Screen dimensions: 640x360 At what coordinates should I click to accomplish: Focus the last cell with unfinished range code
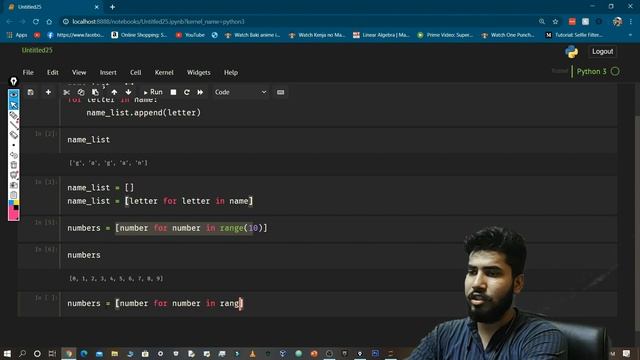point(339,304)
